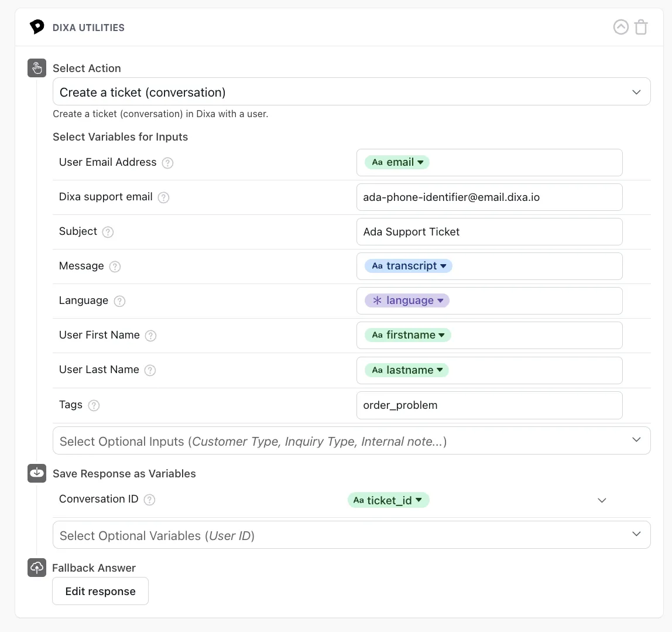
Task: Edit the Subject field Ada Support Ticket
Action: tap(489, 232)
